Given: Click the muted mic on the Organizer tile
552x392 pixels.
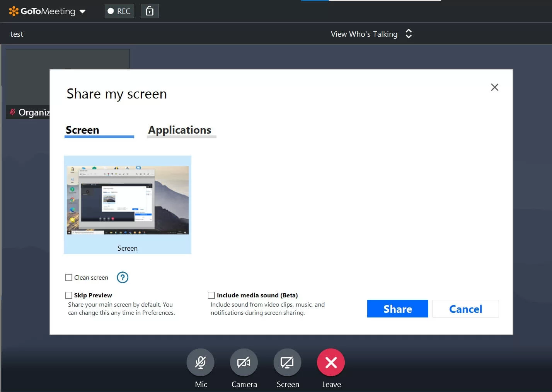Looking at the screenshot, I should pos(12,112).
